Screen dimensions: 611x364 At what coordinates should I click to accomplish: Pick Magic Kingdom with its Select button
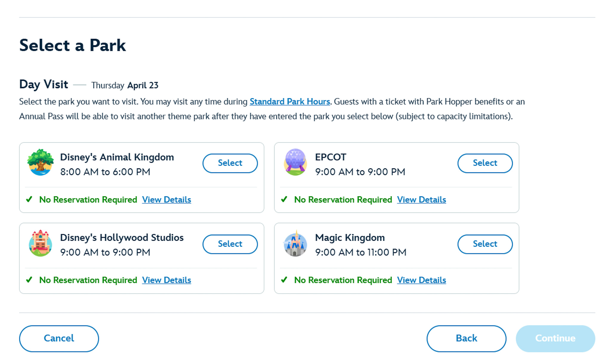[485, 244]
